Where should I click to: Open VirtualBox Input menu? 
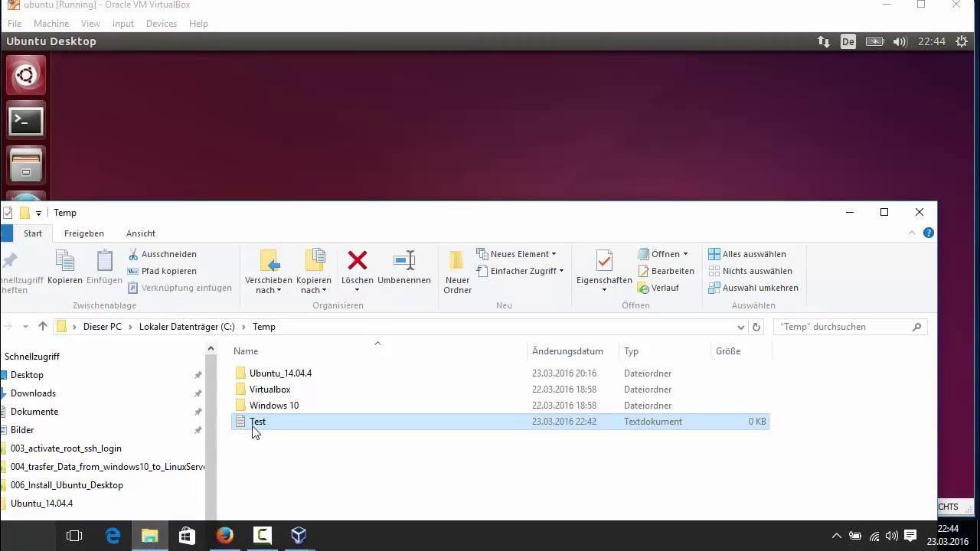[123, 24]
